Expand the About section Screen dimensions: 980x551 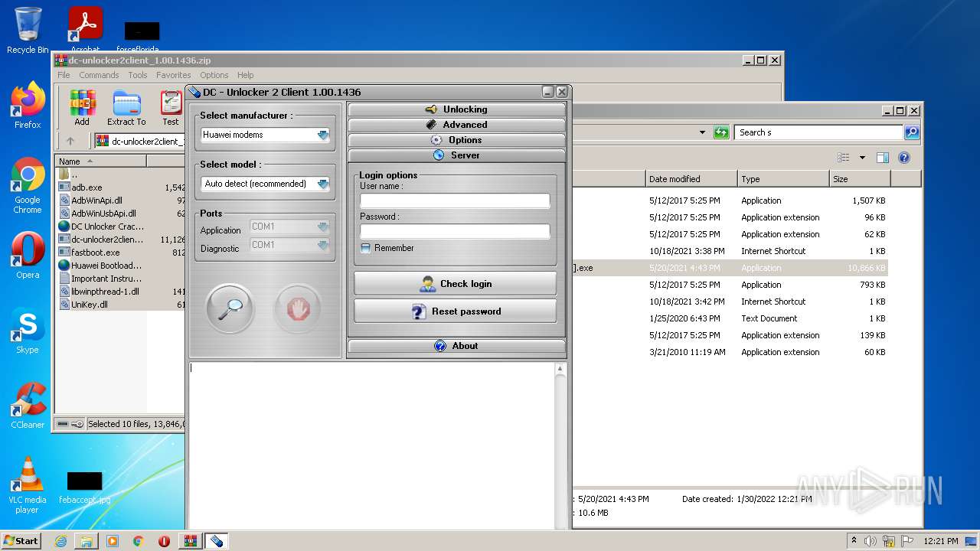456,346
